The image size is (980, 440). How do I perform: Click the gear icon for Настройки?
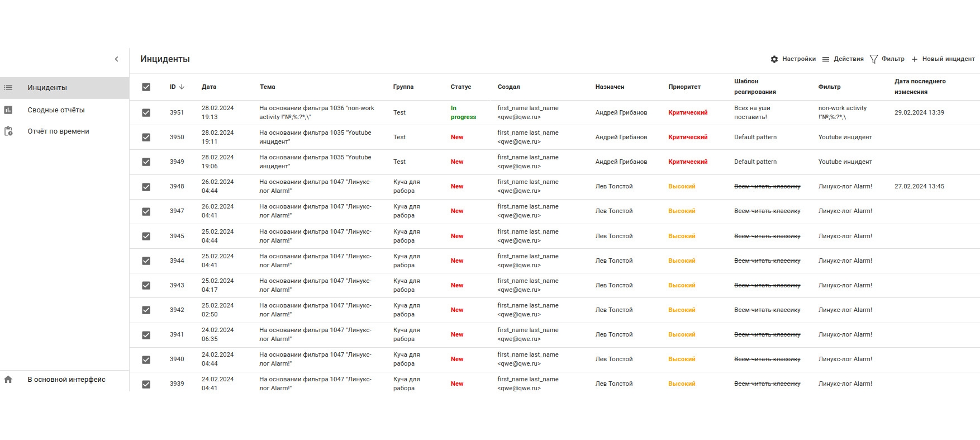(774, 59)
